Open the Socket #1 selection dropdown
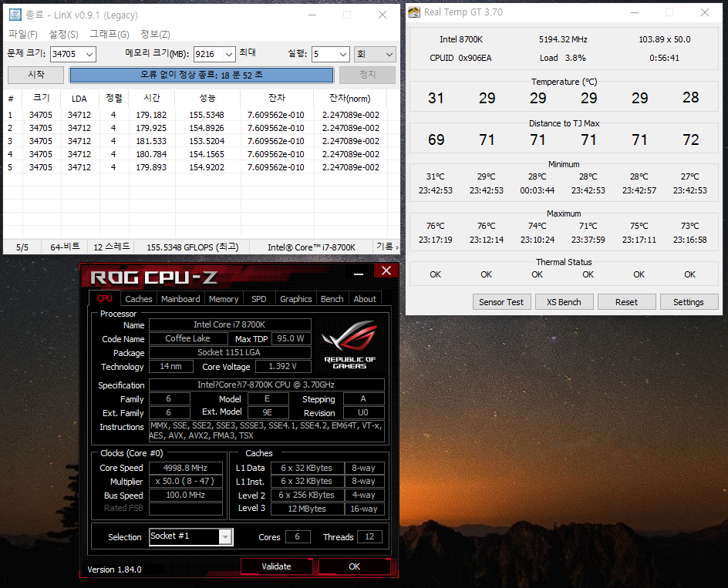Image resolution: width=728 pixels, height=588 pixels. pos(225,537)
